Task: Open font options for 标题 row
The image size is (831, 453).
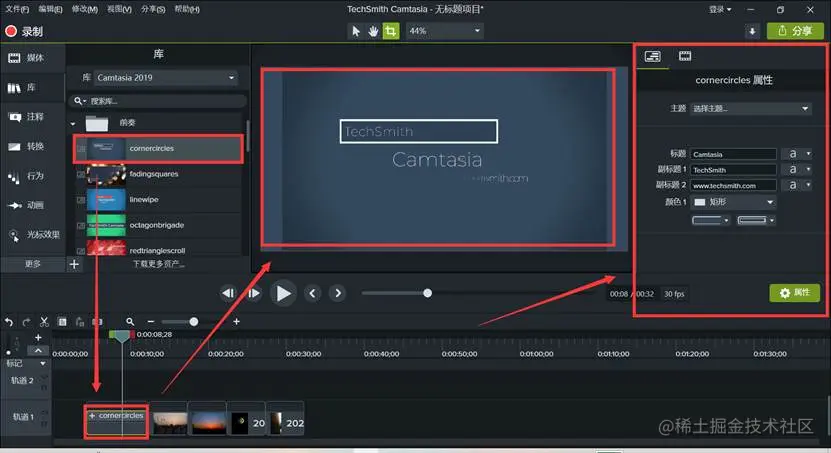Action: pyautogui.click(x=797, y=154)
